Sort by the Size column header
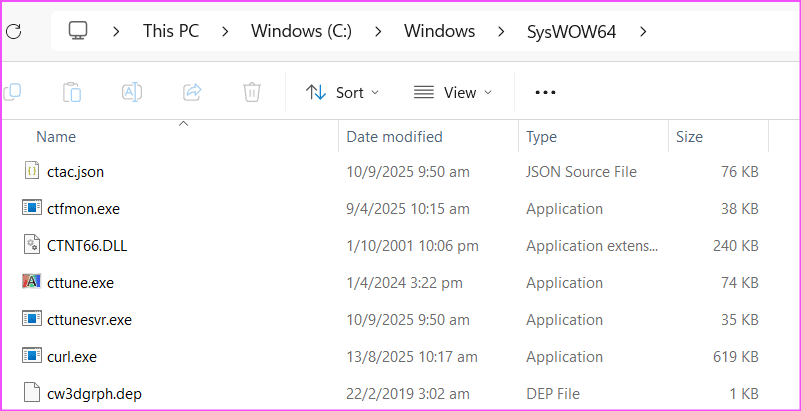801x411 pixels. click(689, 137)
